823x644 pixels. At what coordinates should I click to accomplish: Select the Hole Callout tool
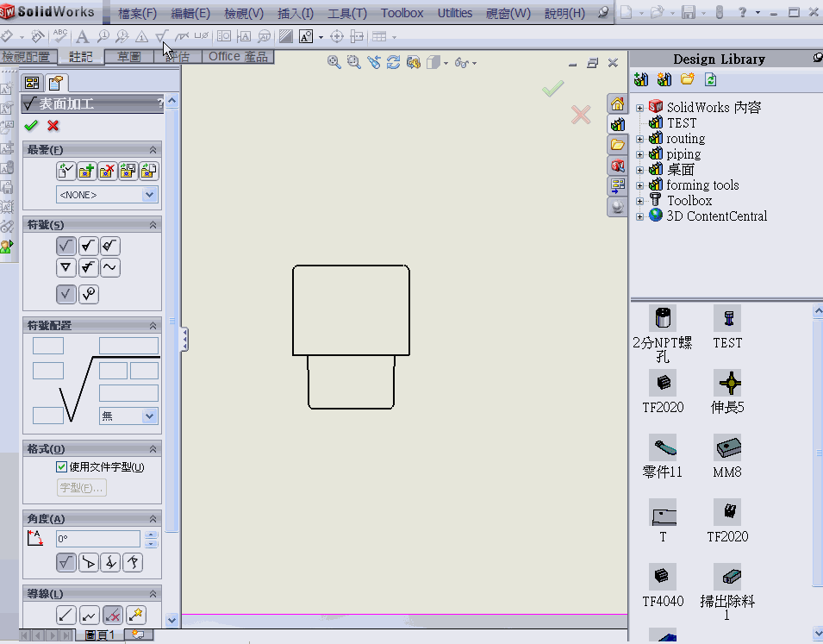click(202, 36)
